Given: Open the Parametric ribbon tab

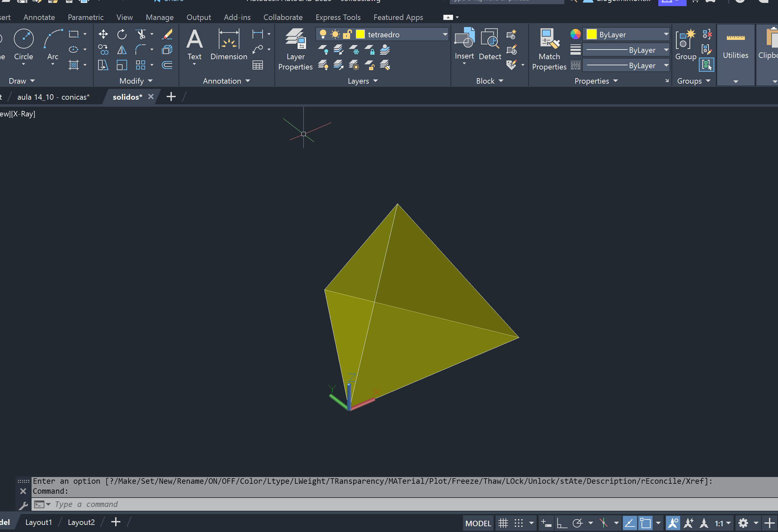Looking at the screenshot, I should 85,17.
